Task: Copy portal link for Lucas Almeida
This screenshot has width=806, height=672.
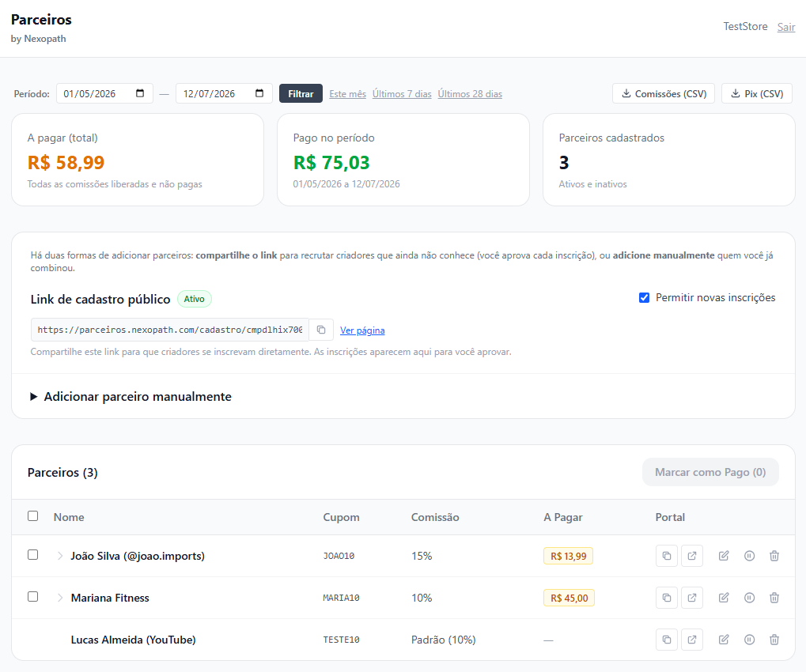Action: point(667,640)
